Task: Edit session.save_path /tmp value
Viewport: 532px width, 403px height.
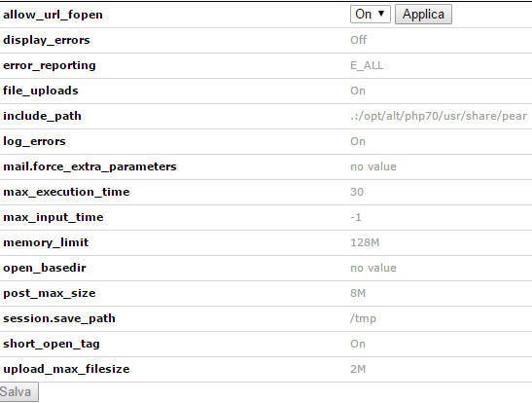Action: pyautogui.click(x=363, y=318)
